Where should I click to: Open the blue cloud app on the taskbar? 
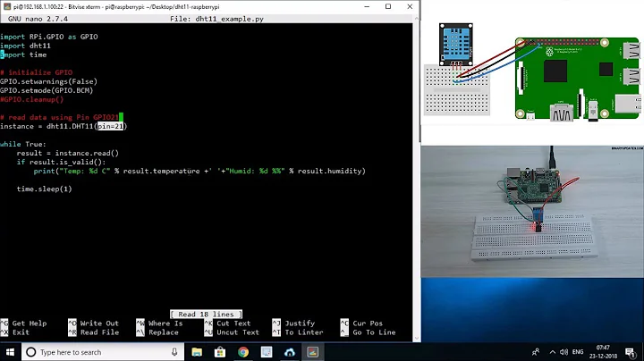[290, 352]
